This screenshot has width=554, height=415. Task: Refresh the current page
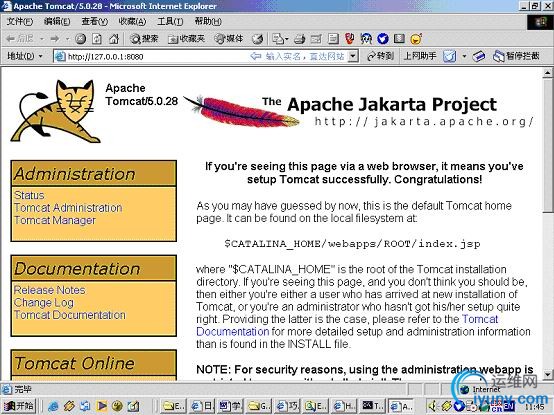97,39
